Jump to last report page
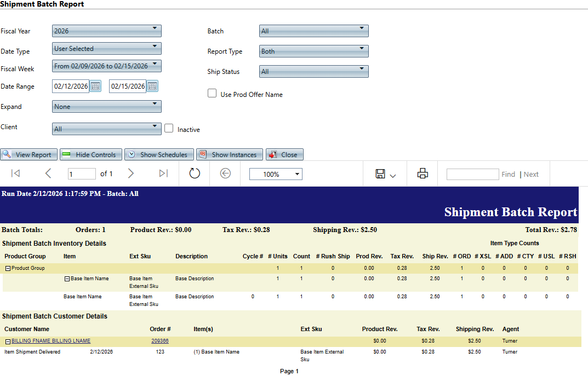The image size is (588, 376). pyautogui.click(x=163, y=173)
